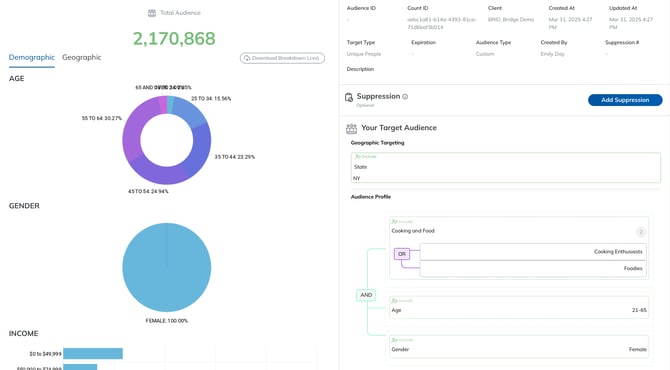Click the include icon above Cooking and Food
Screen dimensions: 670x370
click(x=394, y=221)
